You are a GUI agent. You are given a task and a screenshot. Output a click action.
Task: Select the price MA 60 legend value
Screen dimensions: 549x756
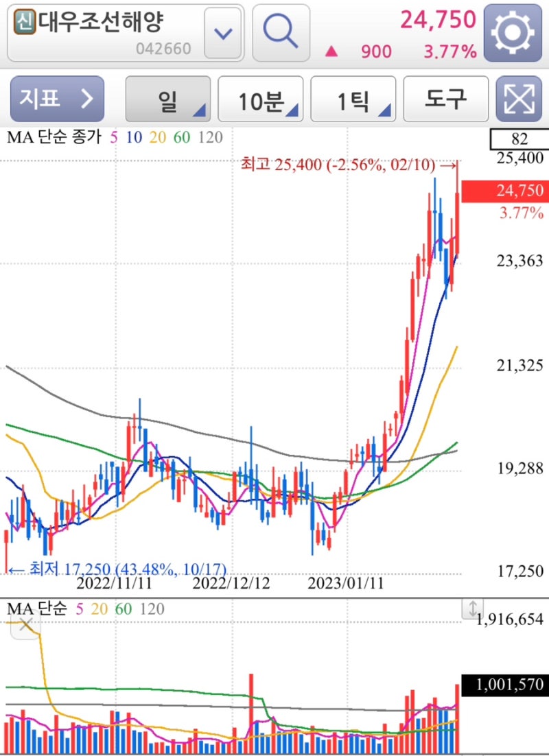coord(181,137)
